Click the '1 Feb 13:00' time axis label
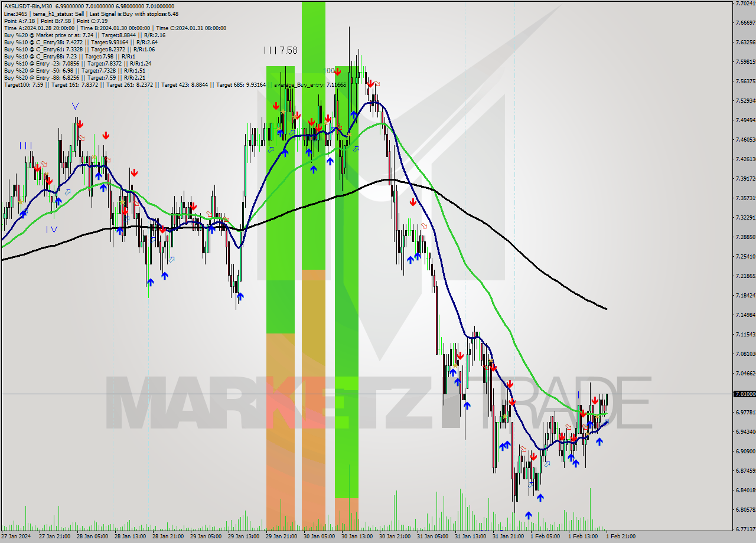This screenshot has width=756, height=543. click(583, 537)
